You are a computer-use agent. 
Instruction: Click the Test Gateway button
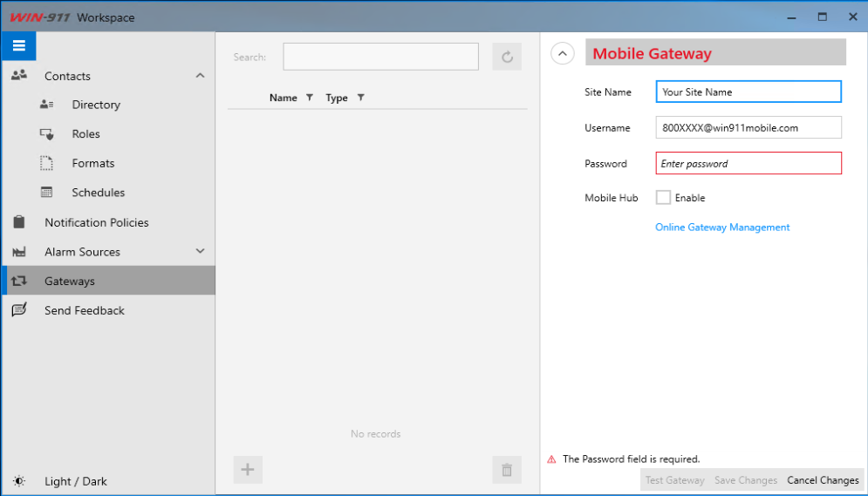pos(675,480)
